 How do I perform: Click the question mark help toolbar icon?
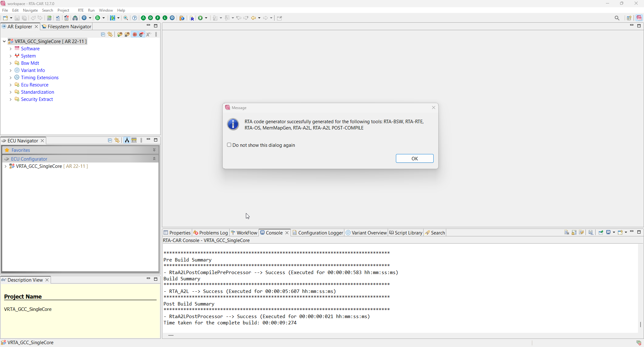pos(135,18)
